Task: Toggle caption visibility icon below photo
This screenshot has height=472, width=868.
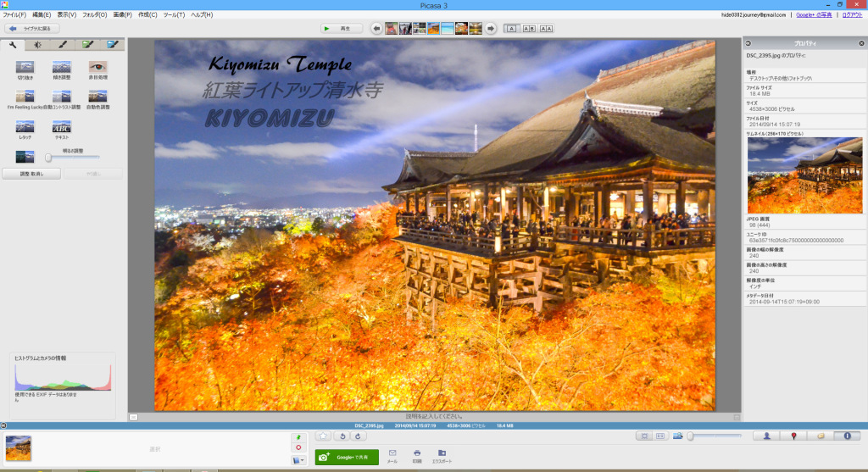Action: (x=133, y=417)
